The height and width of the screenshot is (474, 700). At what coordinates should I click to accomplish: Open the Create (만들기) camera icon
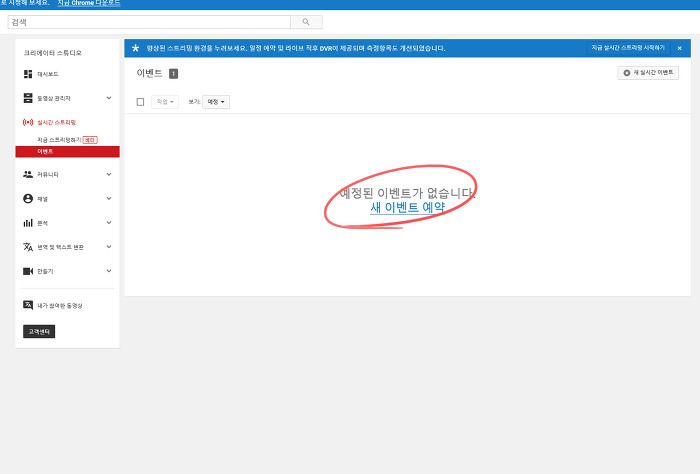click(28, 271)
